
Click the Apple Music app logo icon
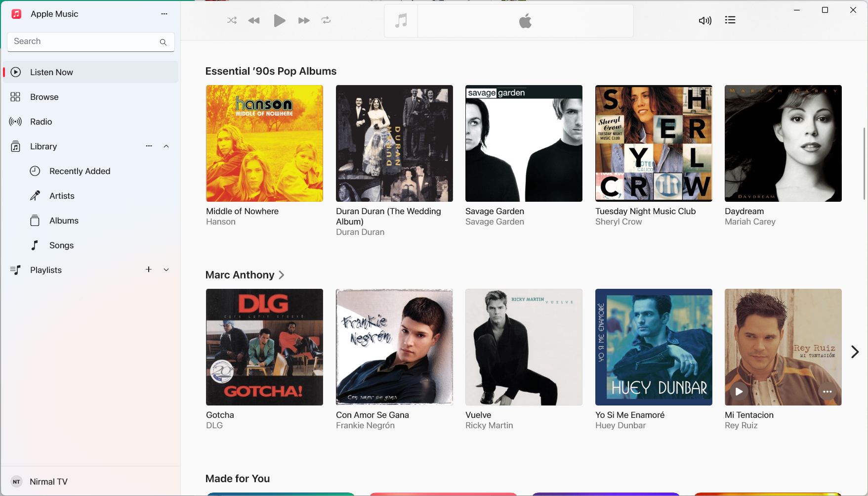(x=16, y=14)
